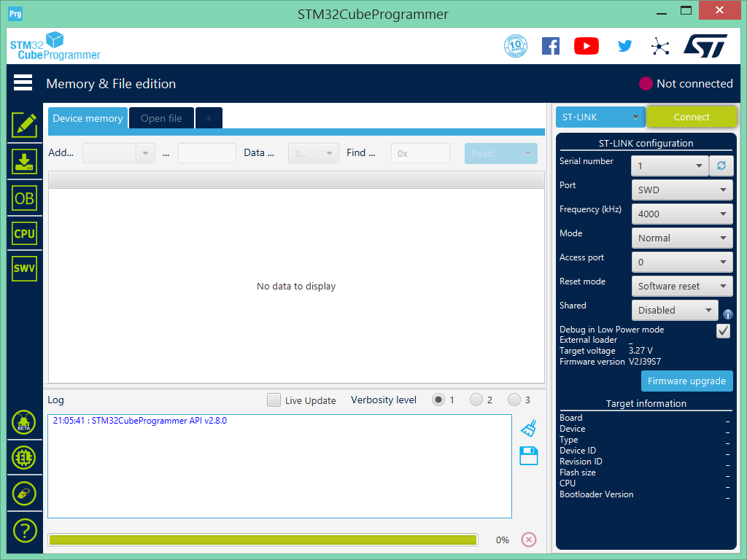The height and width of the screenshot is (560, 747).
Task: Toggle Debug in Low Power mode checkbox
Action: pyautogui.click(x=723, y=330)
